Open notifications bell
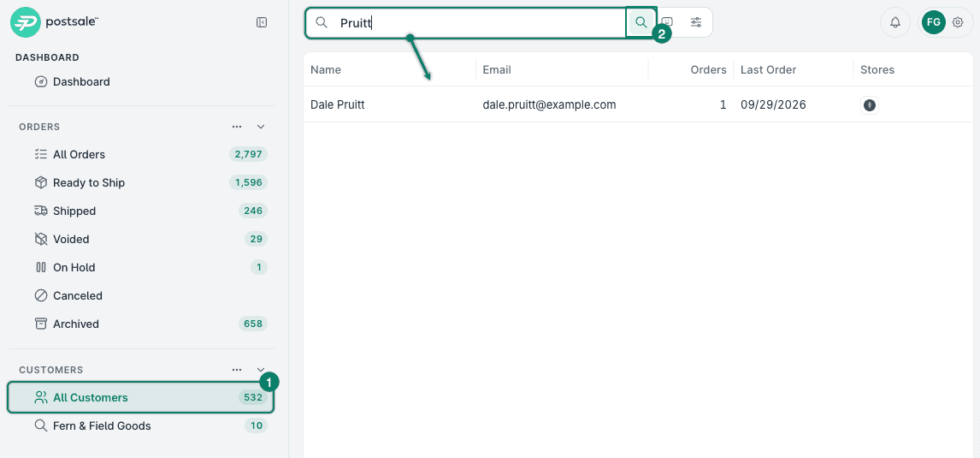 895,22
